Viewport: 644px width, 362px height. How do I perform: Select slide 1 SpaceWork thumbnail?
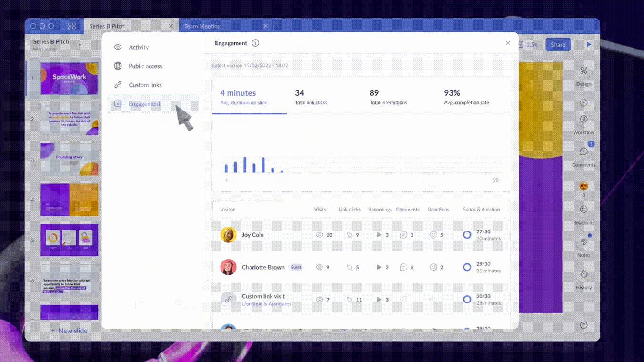tap(69, 78)
